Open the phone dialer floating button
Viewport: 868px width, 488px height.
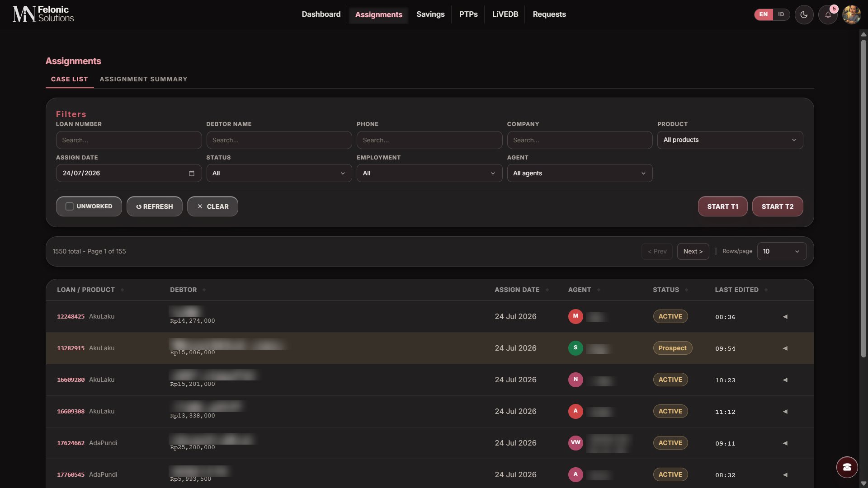[x=847, y=467]
